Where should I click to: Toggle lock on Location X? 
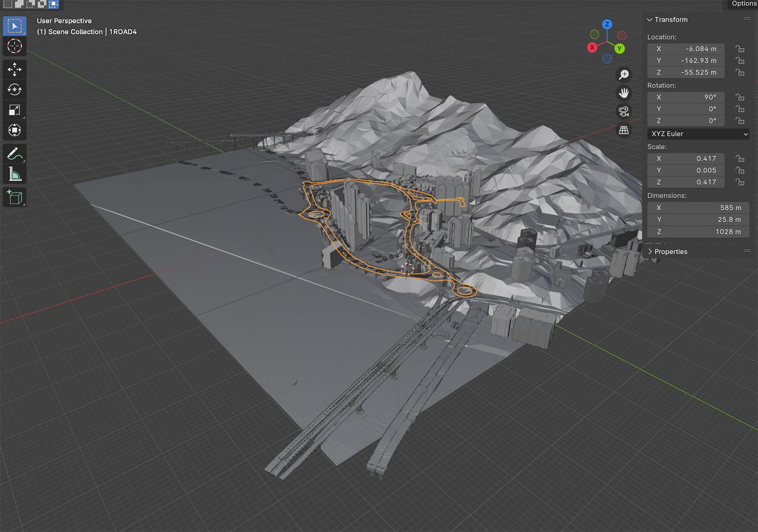pos(740,49)
